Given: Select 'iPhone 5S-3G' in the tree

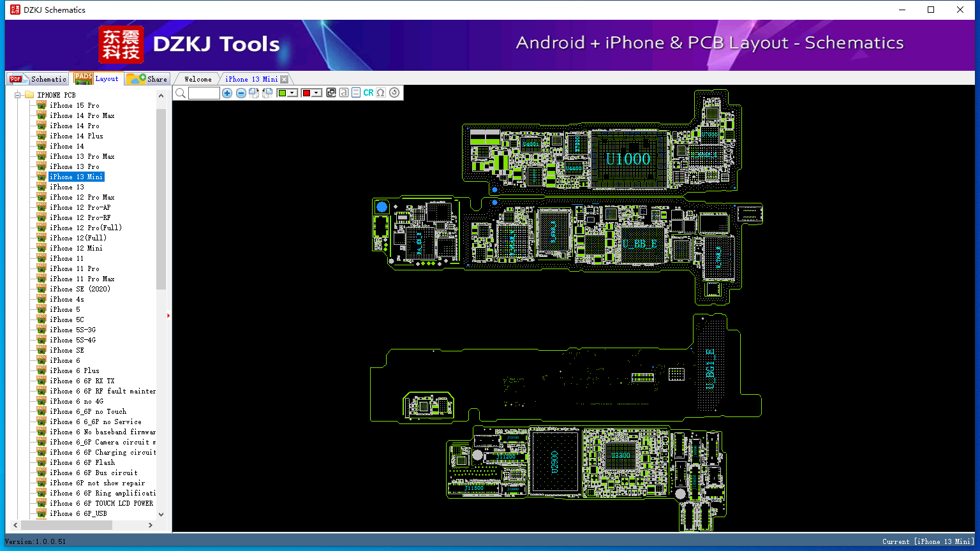Looking at the screenshot, I should point(73,330).
